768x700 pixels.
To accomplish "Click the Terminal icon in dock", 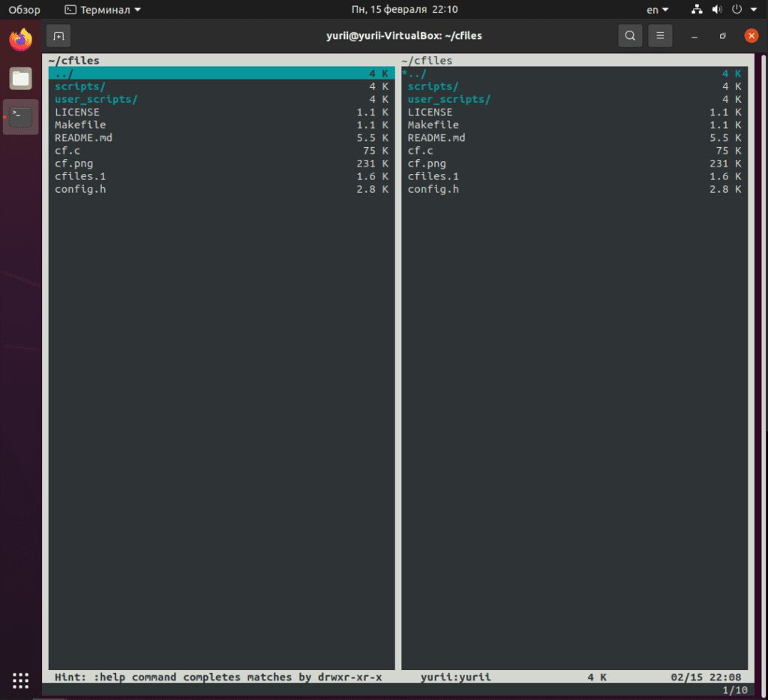I will [21, 116].
